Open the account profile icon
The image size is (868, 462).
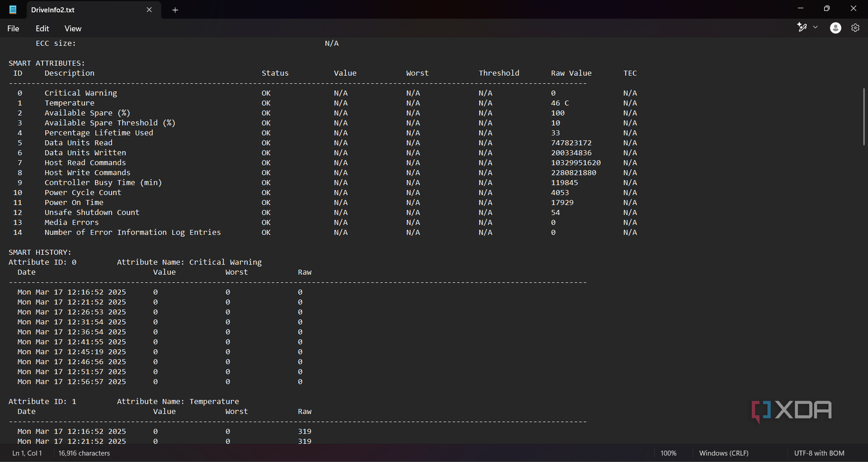click(836, 28)
